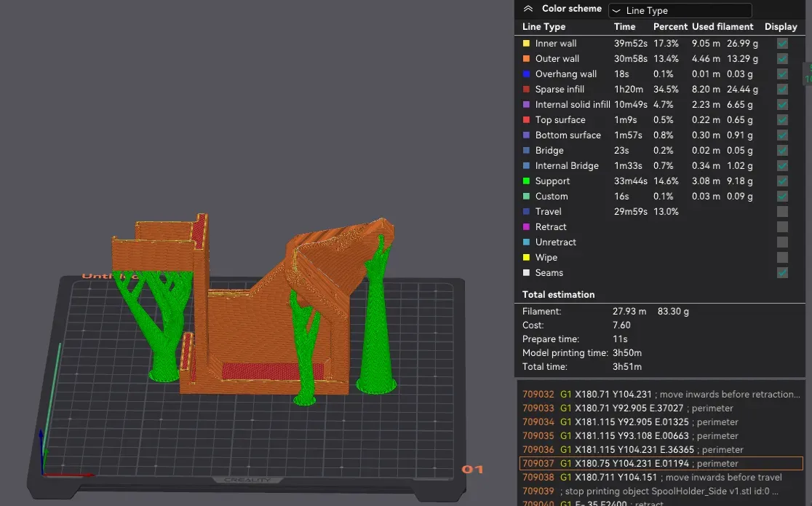Enable Travel display checkbox

point(782,212)
